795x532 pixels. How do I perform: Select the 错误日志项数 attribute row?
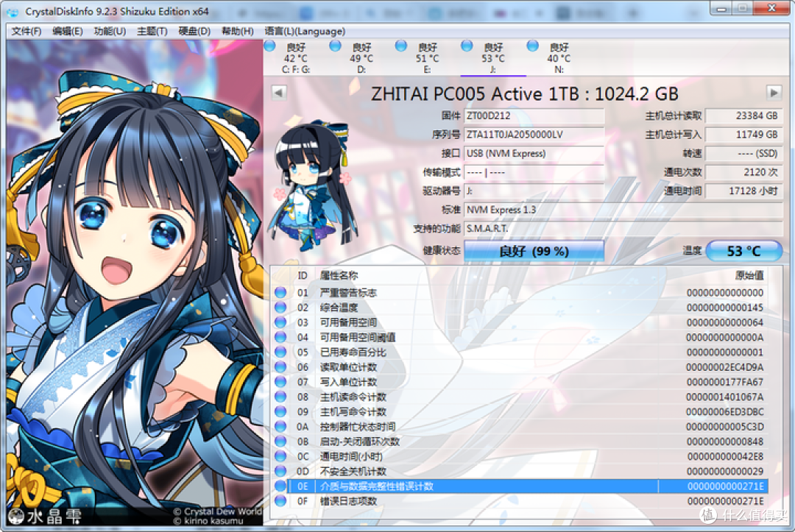520,500
